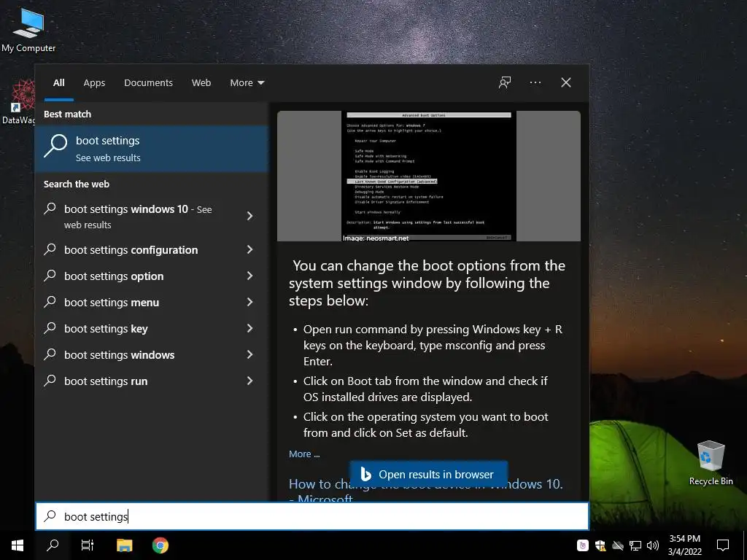Open the Recycle Bin on desktop
Screen dimensions: 747x560
pos(711,463)
